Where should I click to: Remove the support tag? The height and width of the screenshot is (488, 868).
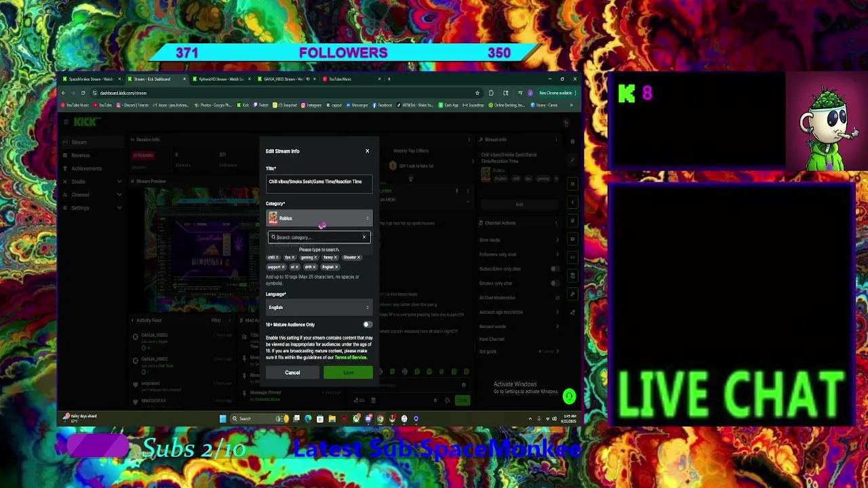coord(283,267)
